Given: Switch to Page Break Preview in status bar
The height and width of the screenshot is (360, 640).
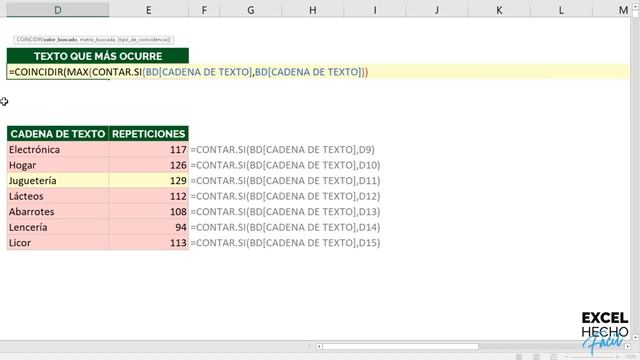Looking at the screenshot, I should pos(553,357).
